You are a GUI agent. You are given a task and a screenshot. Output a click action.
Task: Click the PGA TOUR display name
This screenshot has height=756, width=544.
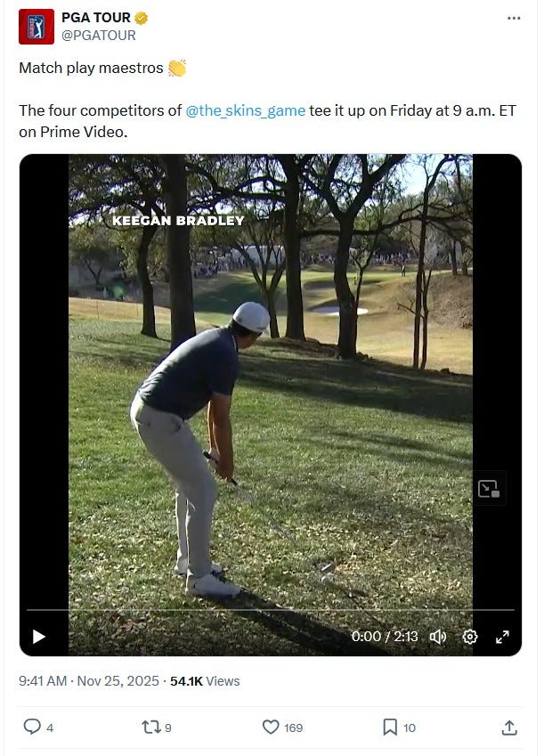(x=96, y=17)
